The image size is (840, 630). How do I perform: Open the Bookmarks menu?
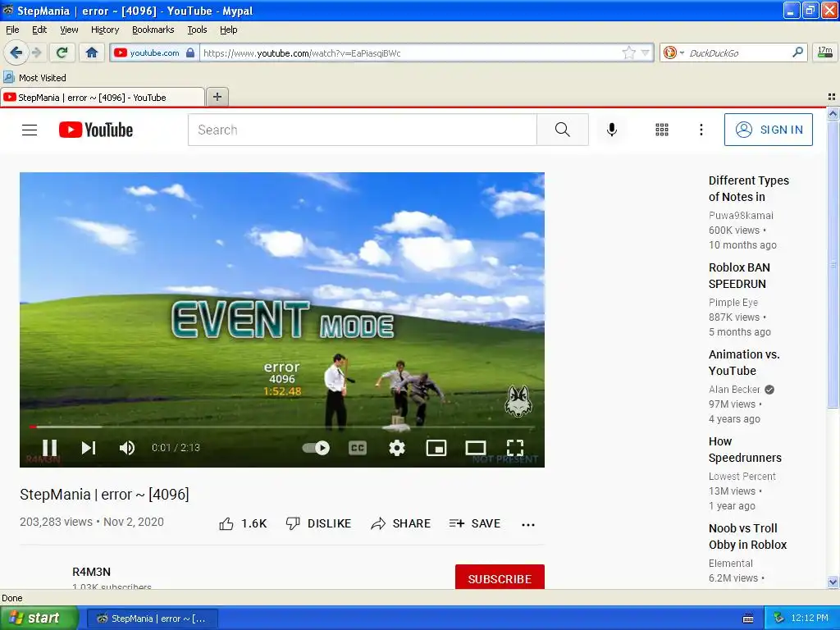[153, 30]
